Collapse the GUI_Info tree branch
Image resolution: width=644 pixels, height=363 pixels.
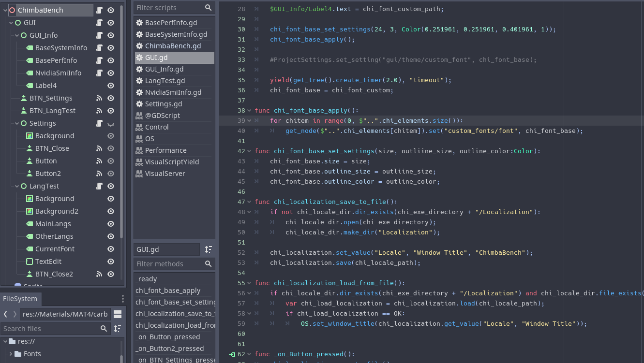click(17, 35)
